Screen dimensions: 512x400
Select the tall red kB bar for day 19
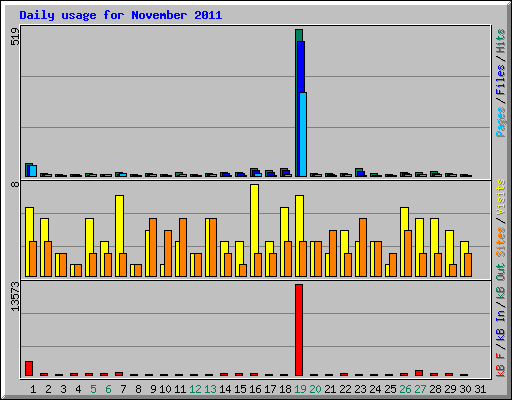click(299, 330)
